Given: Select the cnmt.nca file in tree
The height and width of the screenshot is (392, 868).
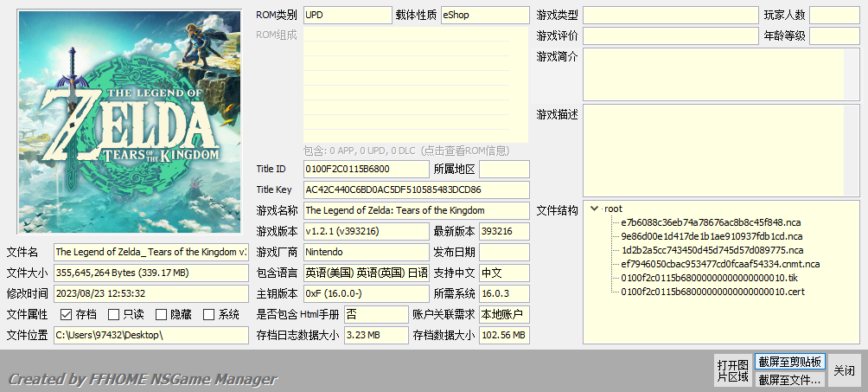Looking at the screenshot, I should [720, 264].
